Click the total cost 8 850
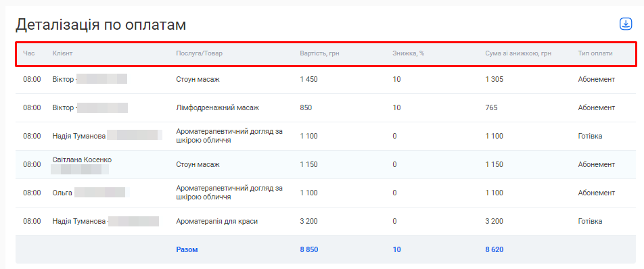Screen dimensions: 644x269 coord(309,249)
